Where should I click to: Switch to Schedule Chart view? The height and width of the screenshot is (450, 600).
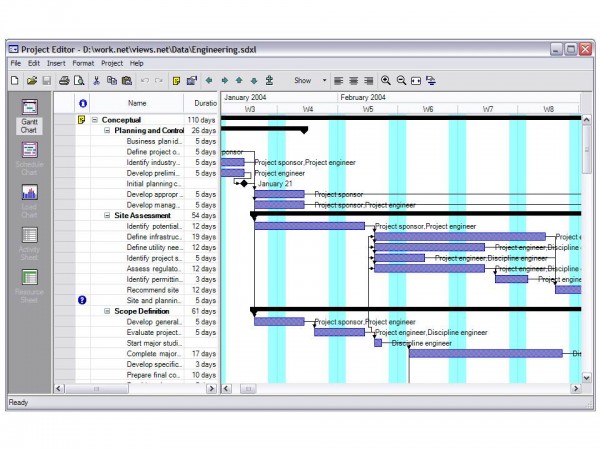(29, 158)
